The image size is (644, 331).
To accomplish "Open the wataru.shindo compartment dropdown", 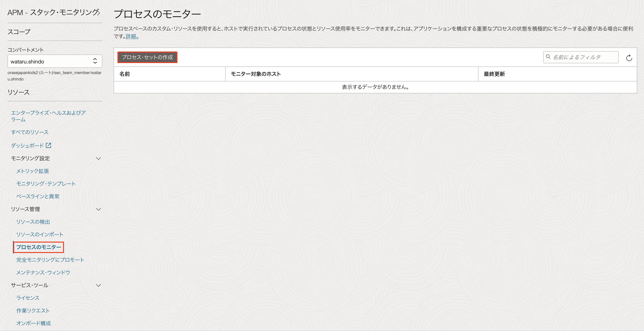I will pyautogui.click(x=55, y=61).
